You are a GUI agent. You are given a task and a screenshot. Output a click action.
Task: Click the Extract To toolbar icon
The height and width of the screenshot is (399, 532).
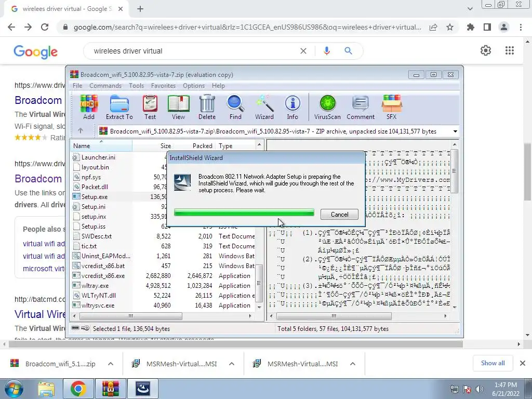(119, 107)
